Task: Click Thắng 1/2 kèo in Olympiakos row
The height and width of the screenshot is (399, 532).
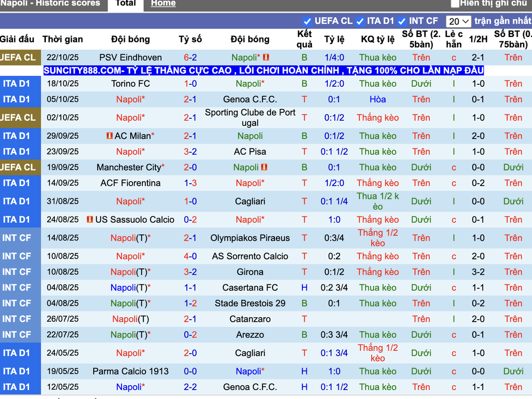Action: (378, 238)
